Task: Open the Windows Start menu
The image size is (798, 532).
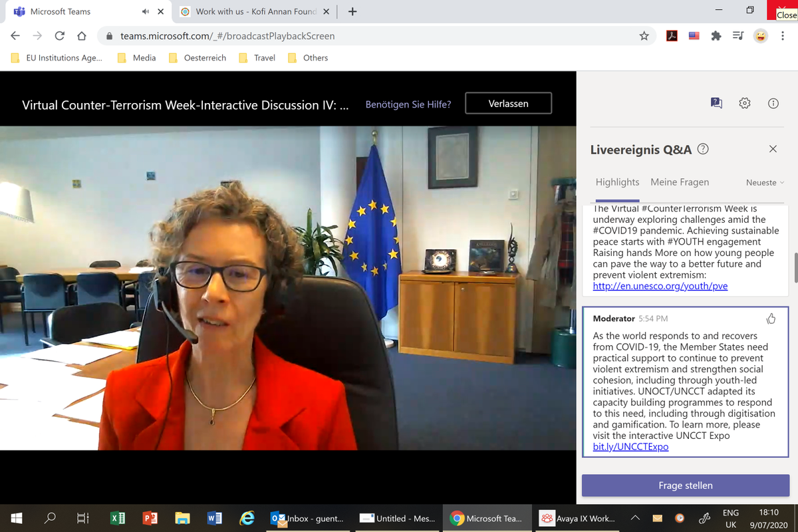Action: coord(16,518)
